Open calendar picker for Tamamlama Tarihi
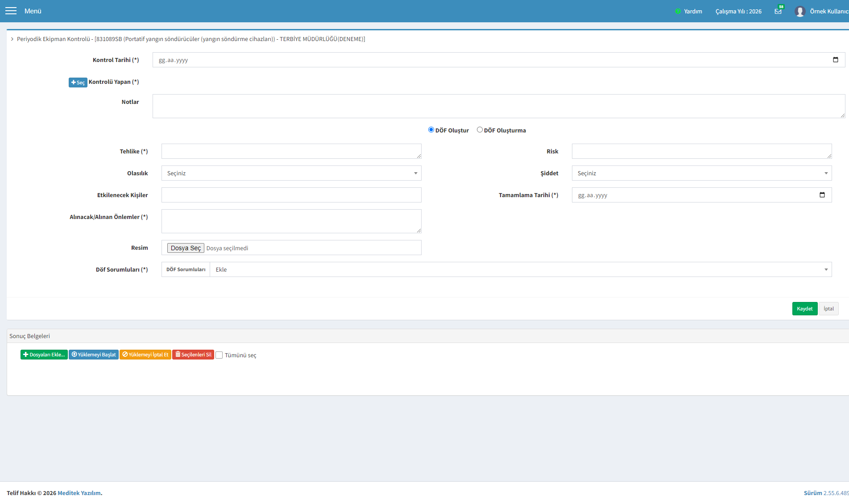This screenshot has height=504, width=849. [x=822, y=195]
